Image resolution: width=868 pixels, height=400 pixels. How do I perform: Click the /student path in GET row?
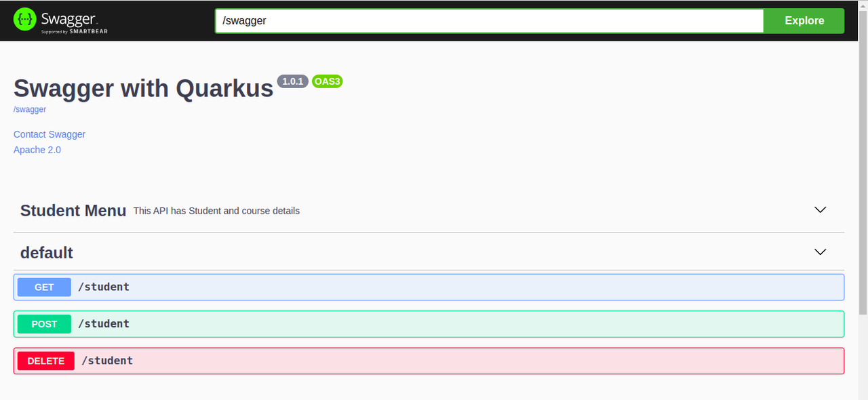click(104, 287)
